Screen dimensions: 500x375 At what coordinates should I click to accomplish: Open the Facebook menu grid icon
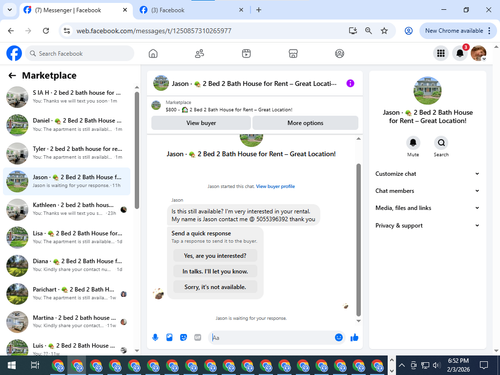tap(441, 53)
